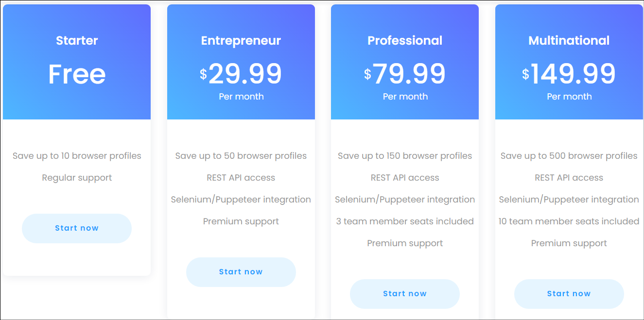The image size is (644, 320).
Task: Click '10 team member seats included' text
Action: [x=569, y=221]
